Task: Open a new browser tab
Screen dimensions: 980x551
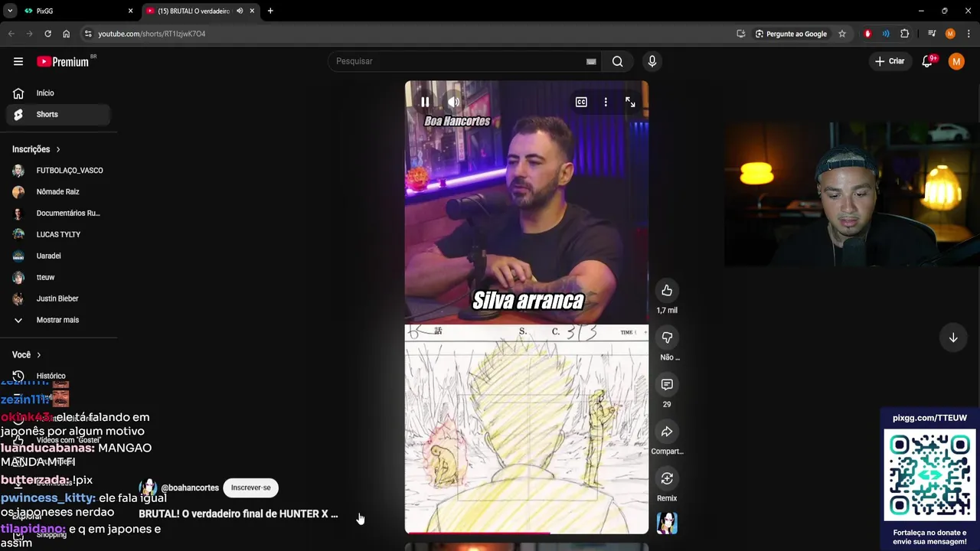Action: tap(270, 11)
